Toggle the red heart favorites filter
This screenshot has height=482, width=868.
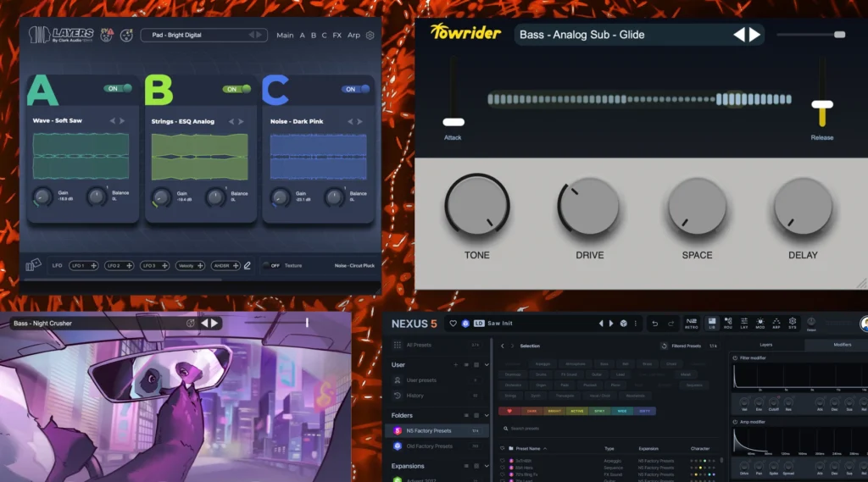pyautogui.click(x=509, y=411)
